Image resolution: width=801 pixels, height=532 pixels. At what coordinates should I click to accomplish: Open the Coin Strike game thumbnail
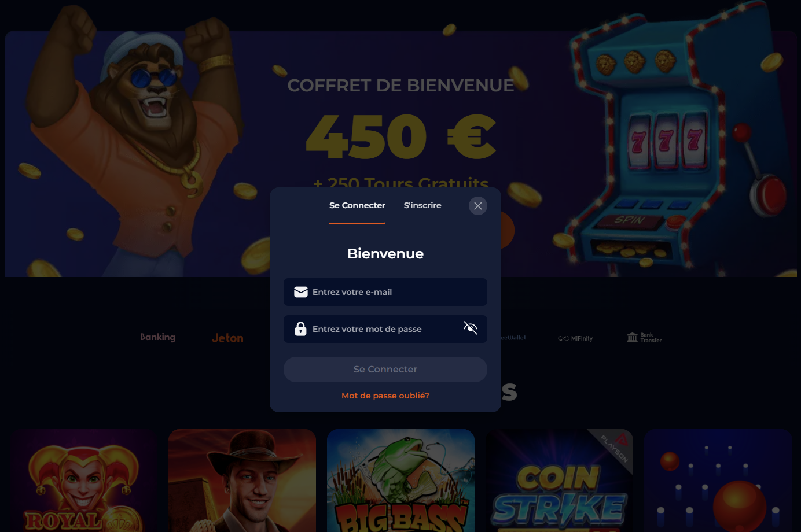(560, 481)
